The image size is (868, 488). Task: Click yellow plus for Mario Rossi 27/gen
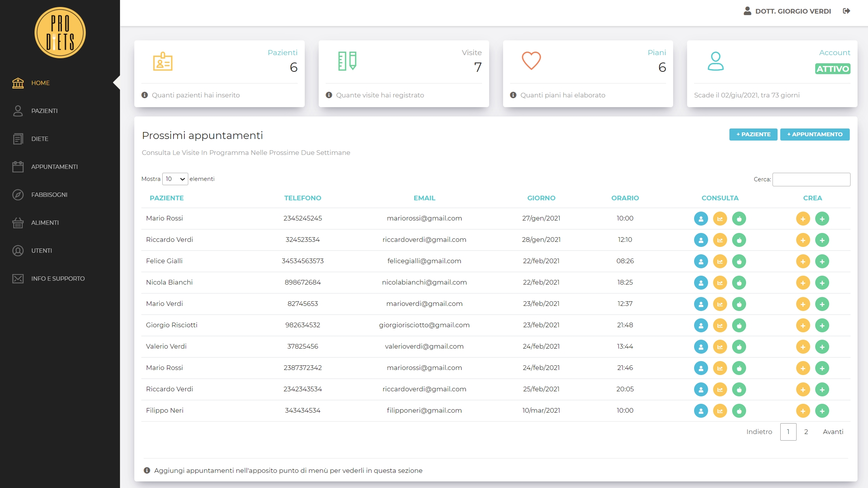click(x=803, y=219)
